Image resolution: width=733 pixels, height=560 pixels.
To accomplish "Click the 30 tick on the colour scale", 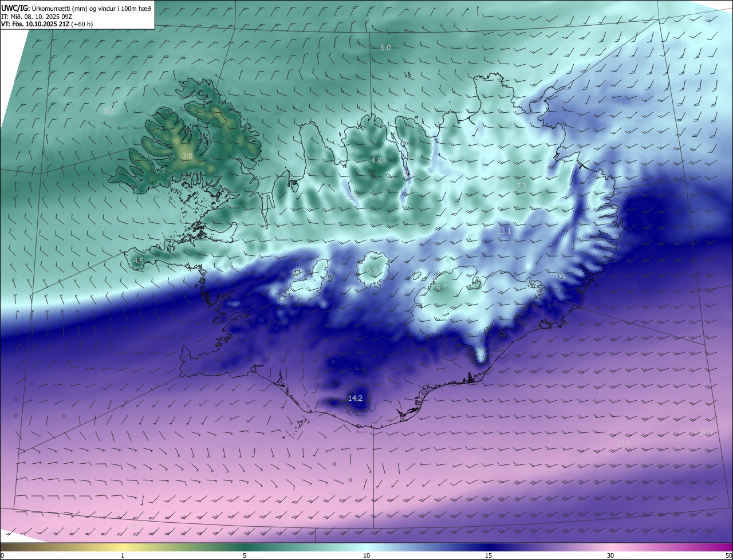I will click(x=610, y=555).
